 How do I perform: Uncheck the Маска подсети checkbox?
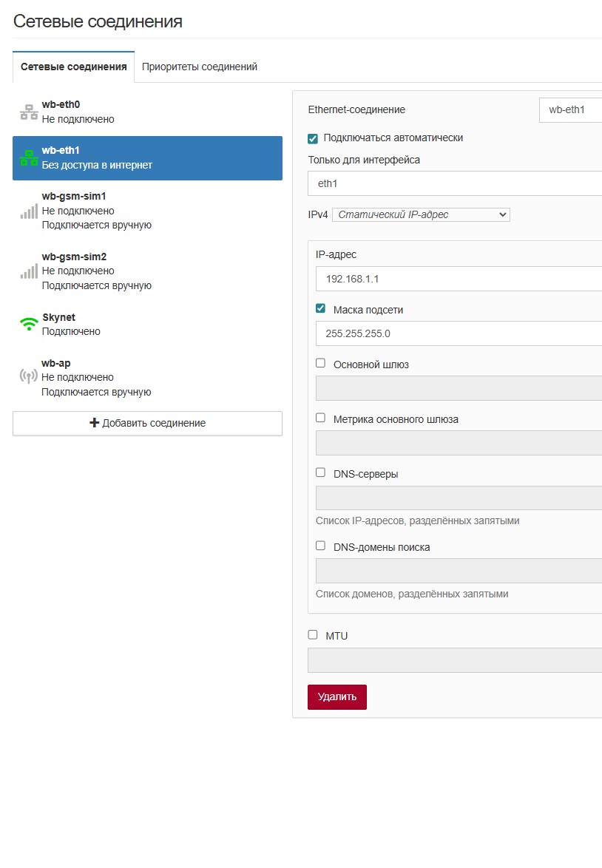[x=321, y=308]
